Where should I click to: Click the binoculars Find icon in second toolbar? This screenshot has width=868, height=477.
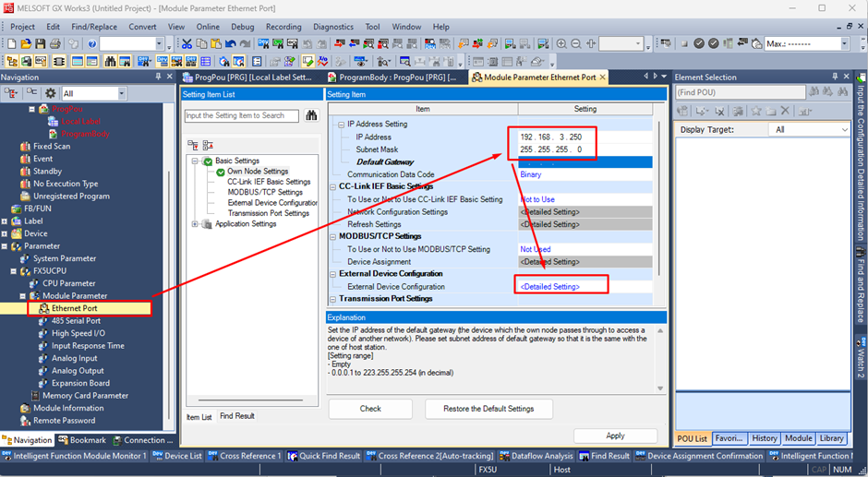tap(110, 62)
